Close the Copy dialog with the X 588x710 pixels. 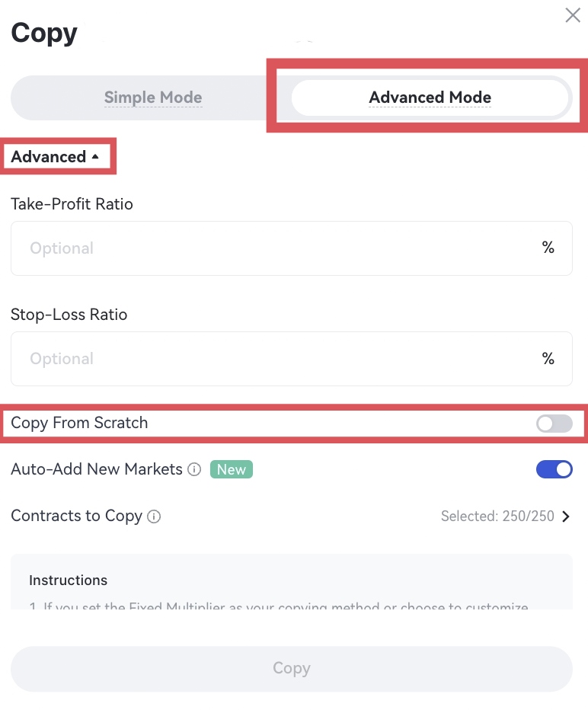pos(572,15)
